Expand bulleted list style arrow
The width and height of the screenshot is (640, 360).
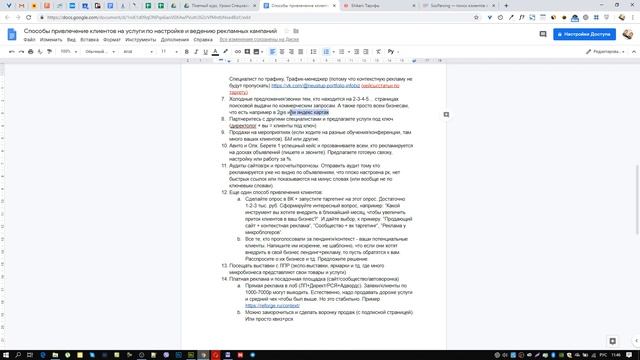[x=349, y=52]
